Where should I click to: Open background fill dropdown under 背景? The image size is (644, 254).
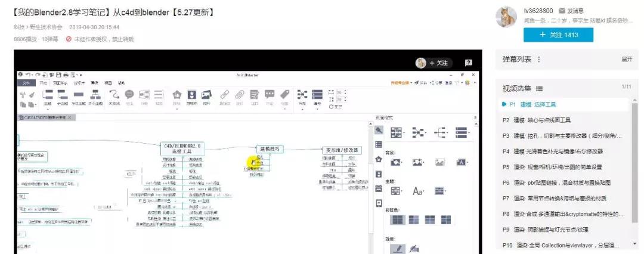click(397, 162)
